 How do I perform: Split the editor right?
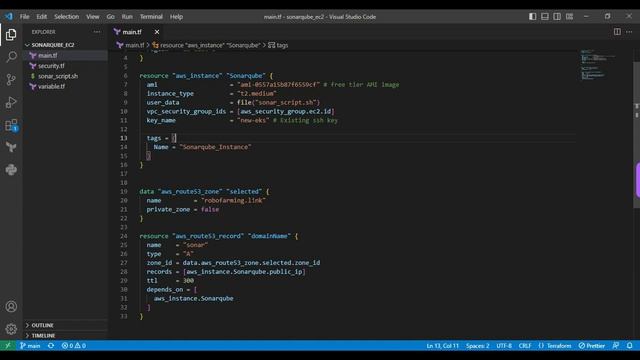coord(617,32)
